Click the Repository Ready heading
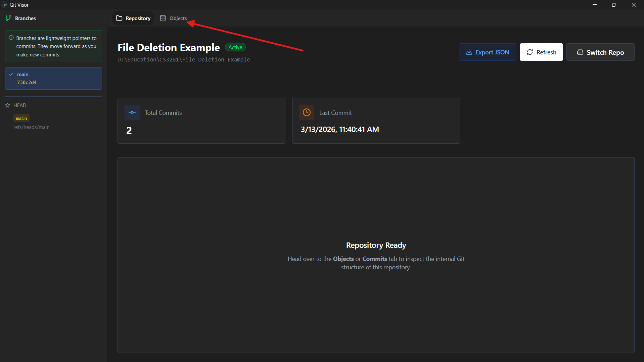Screen dimensions: 644x362 (x=376, y=245)
